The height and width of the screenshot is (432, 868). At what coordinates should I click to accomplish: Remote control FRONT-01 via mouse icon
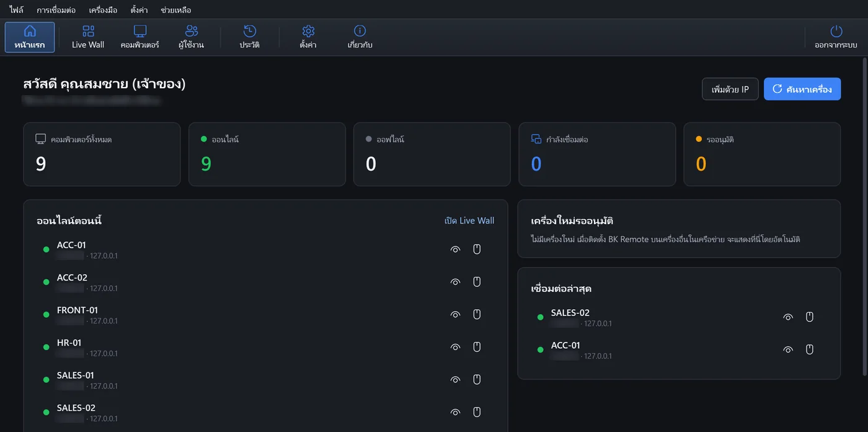pyautogui.click(x=477, y=315)
